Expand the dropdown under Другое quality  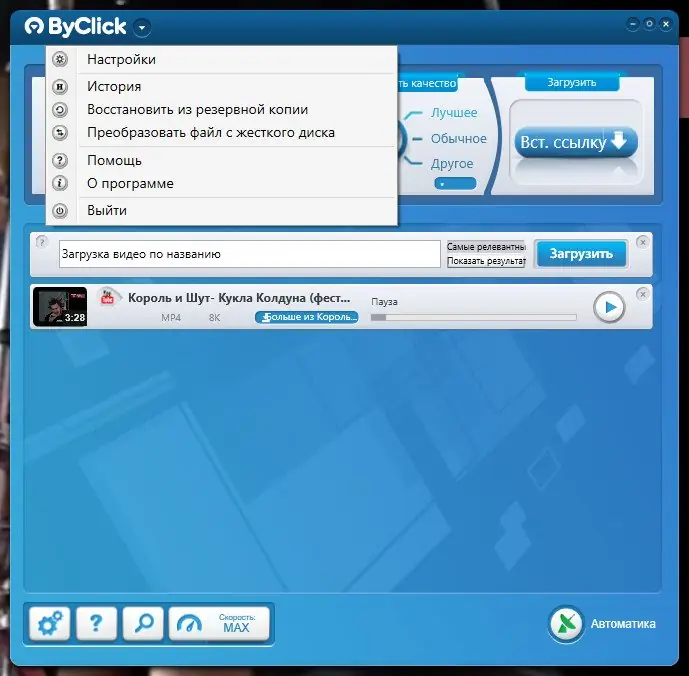[455, 184]
